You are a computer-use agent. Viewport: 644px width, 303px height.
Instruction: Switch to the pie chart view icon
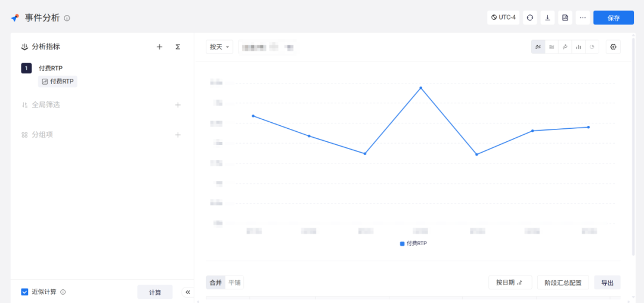point(592,47)
